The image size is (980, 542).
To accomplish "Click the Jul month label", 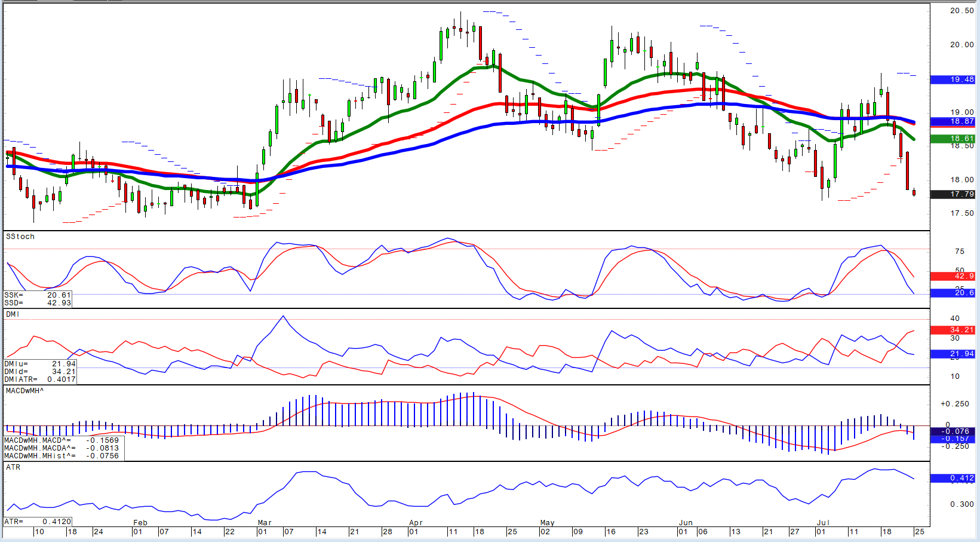I will tap(824, 523).
